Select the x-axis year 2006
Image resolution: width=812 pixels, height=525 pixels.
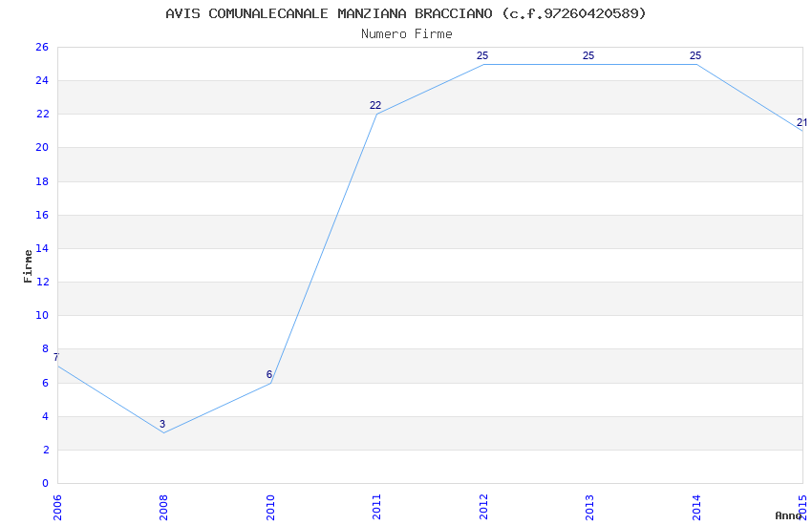(x=57, y=508)
